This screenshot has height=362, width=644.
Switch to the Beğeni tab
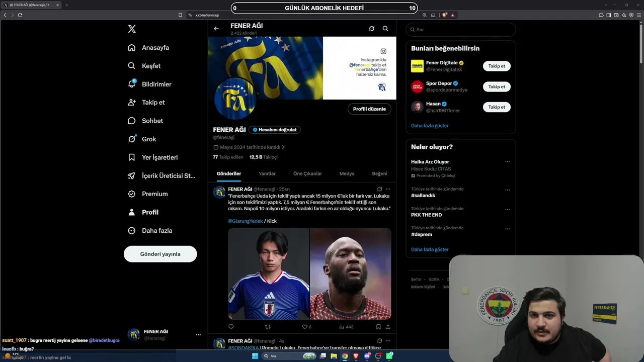coord(379,173)
